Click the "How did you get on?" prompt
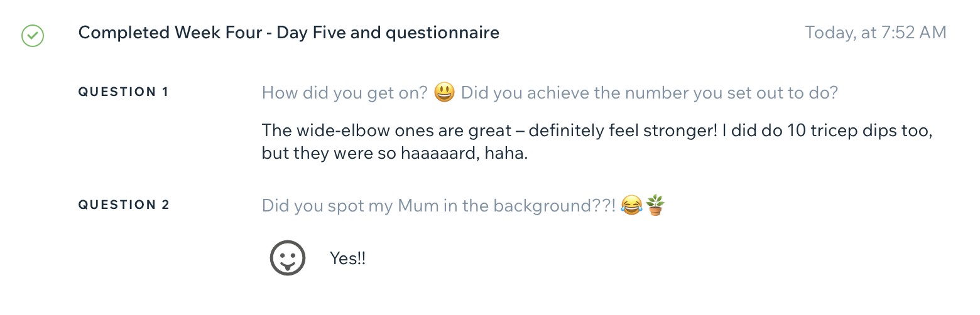This screenshot has width=980, height=315. 344,93
